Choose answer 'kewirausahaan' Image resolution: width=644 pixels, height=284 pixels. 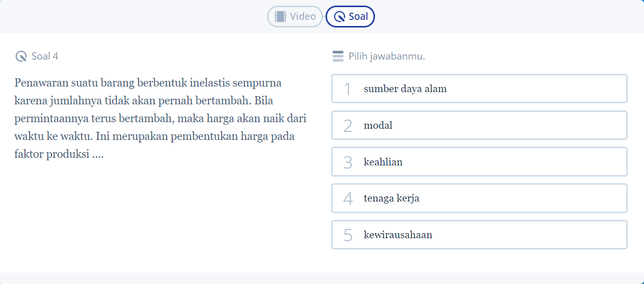tap(479, 235)
